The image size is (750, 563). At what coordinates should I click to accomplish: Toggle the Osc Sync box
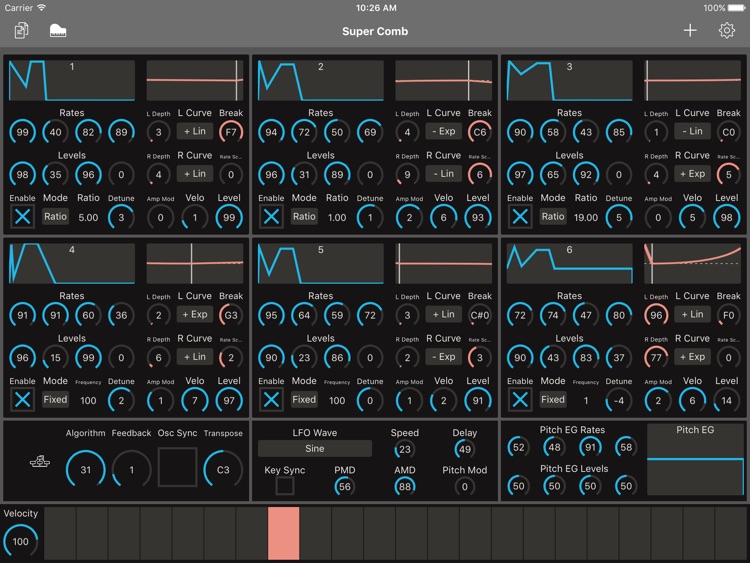tap(177, 467)
